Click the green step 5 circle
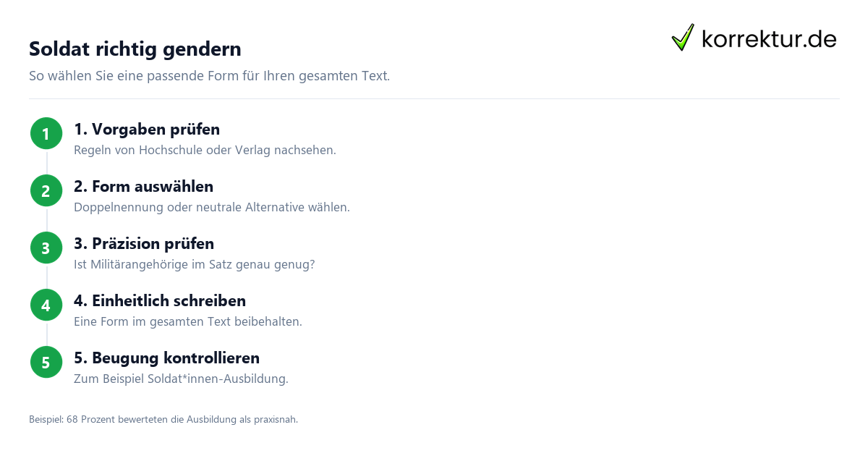868x456 pixels. click(46, 362)
